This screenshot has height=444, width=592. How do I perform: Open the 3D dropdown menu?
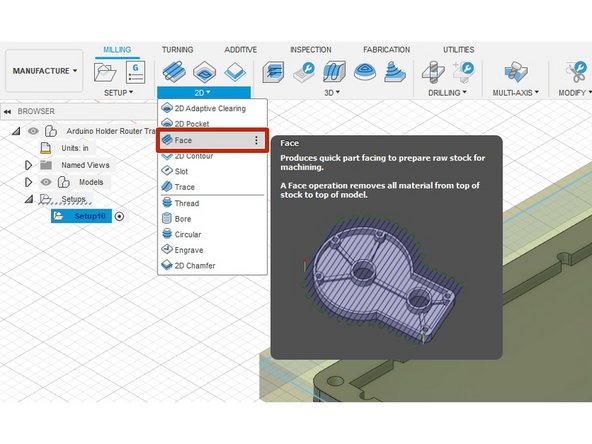click(x=332, y=92)
